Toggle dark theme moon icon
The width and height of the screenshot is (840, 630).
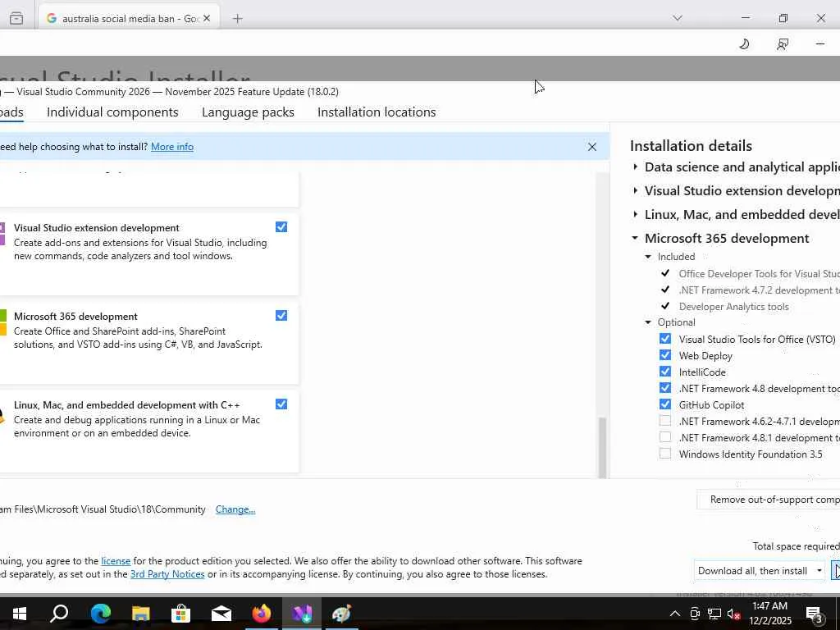click(744, 44)
